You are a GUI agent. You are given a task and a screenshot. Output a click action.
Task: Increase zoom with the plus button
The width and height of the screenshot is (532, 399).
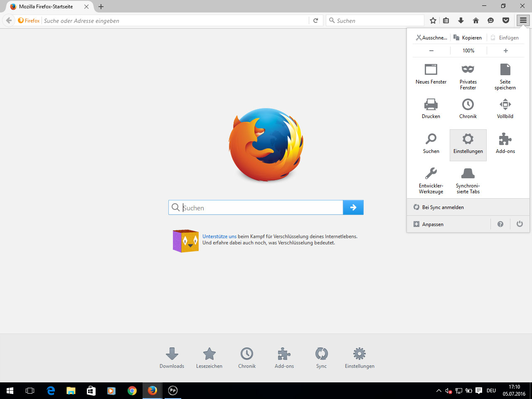click(x=505, y=51)
